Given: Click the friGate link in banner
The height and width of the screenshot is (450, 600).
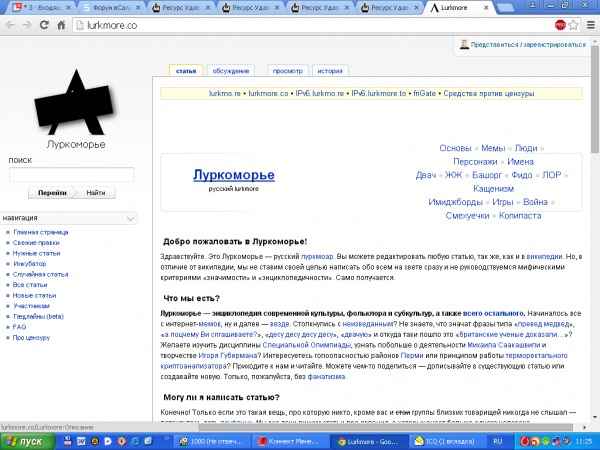Looking at the screenshot, I should click(424, 93).
